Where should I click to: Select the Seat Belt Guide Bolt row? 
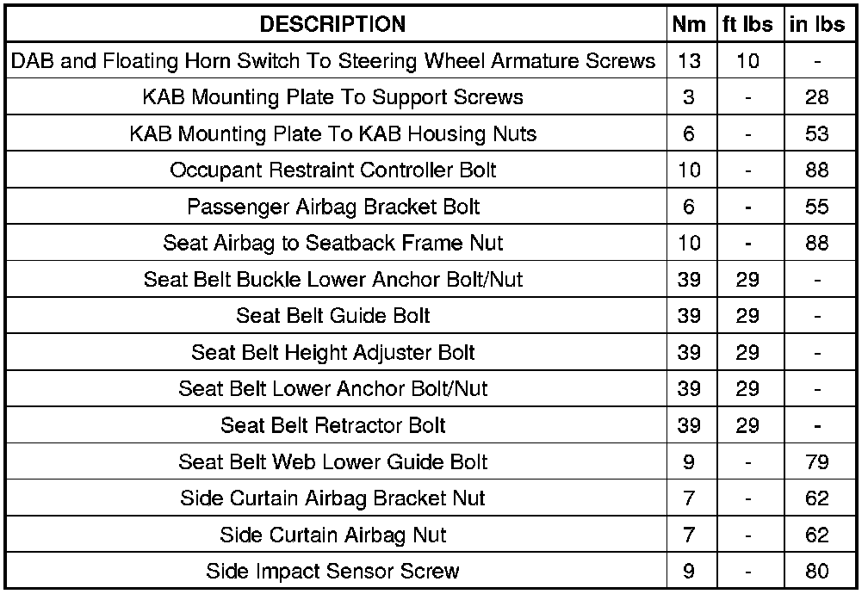[332, 316]
